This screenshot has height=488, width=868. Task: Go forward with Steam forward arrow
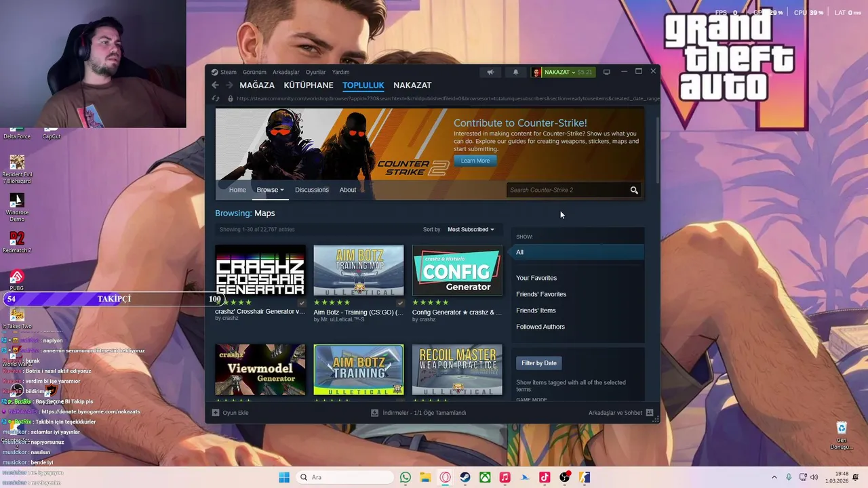(x=229, y=85)
